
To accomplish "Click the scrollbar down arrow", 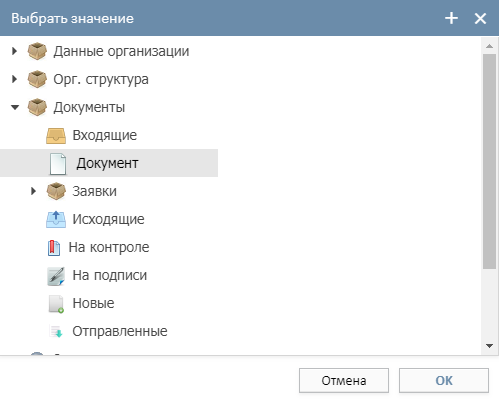I will [x=489, y=346].
